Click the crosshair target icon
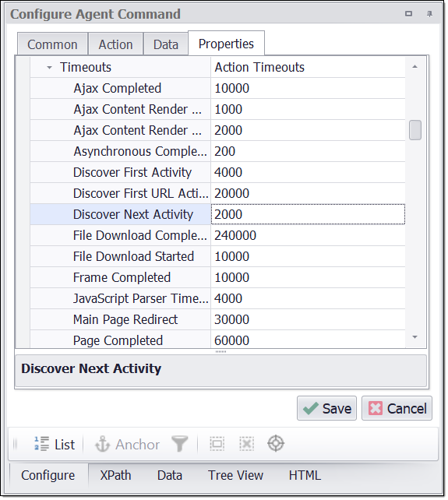This screenshot has width=448, height=500. (276, 444)
